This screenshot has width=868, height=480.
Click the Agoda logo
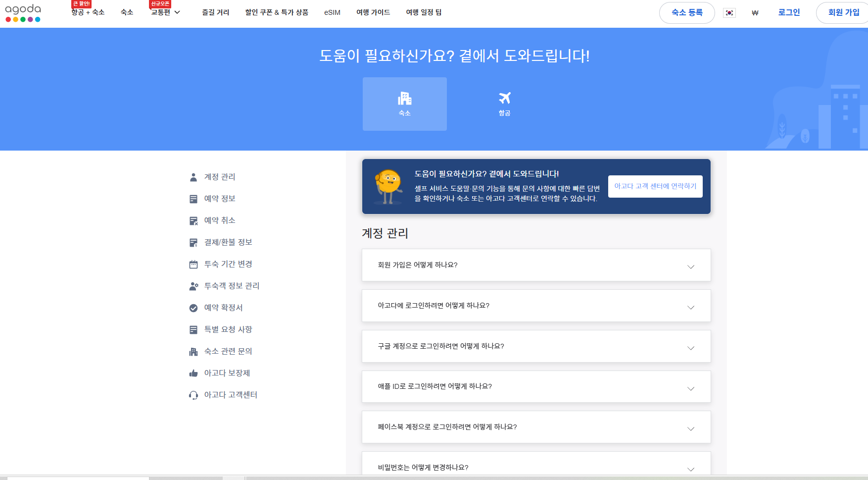[x=23, y=13]
